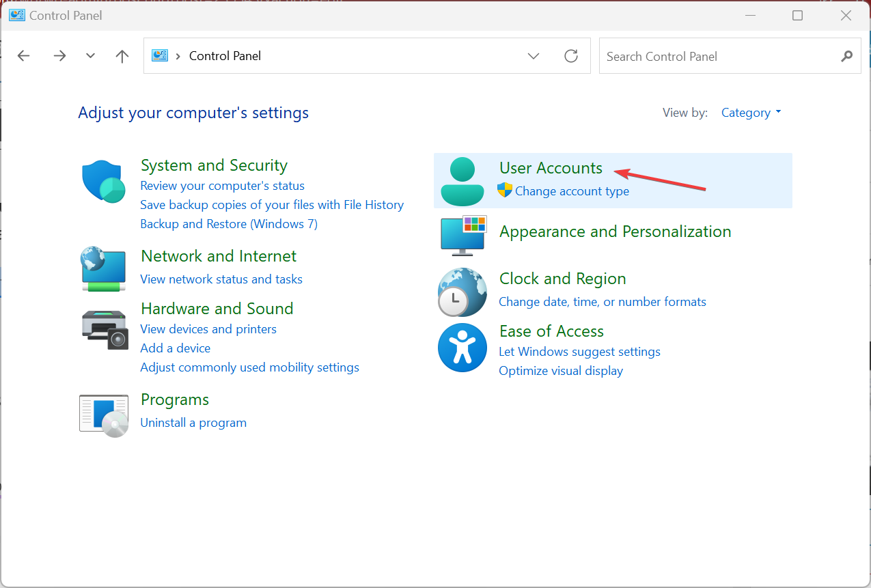Image resolution: width=871 pixels, height=588 pixels.
Task: Open Ease of Access heading link
Action: click(552, 331)
